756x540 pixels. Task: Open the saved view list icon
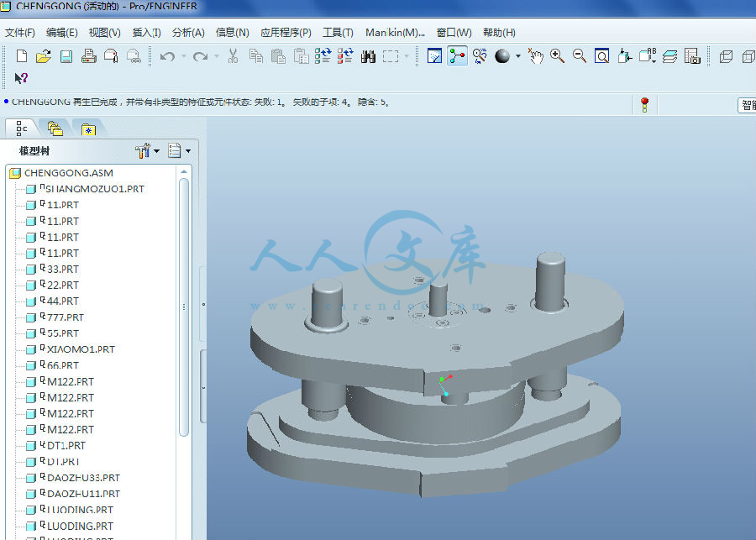click(648, 56)
